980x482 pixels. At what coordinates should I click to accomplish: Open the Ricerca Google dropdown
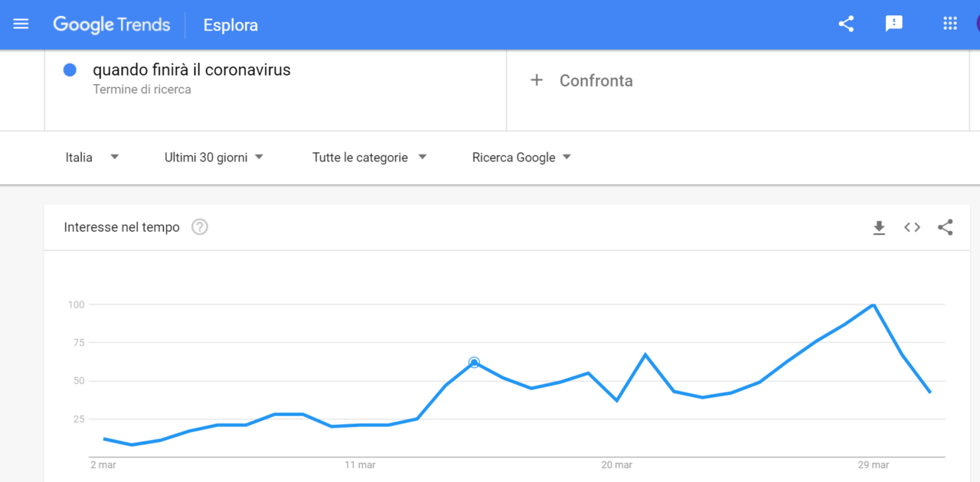522,158
